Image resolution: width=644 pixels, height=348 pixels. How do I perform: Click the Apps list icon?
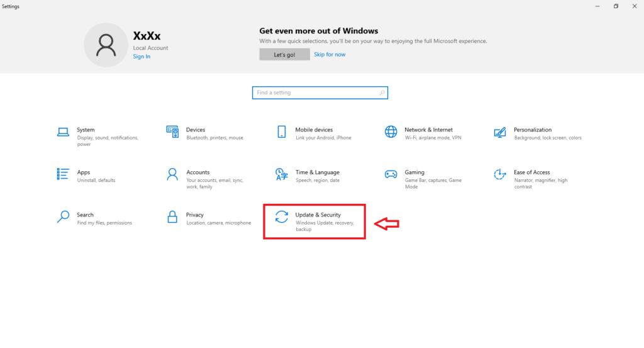(x=63, y=174)
